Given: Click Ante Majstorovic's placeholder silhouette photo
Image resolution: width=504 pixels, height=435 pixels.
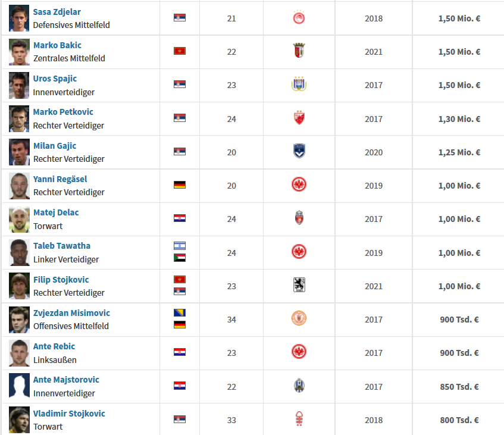Looking at the screenshot, I should pos(19,386).
